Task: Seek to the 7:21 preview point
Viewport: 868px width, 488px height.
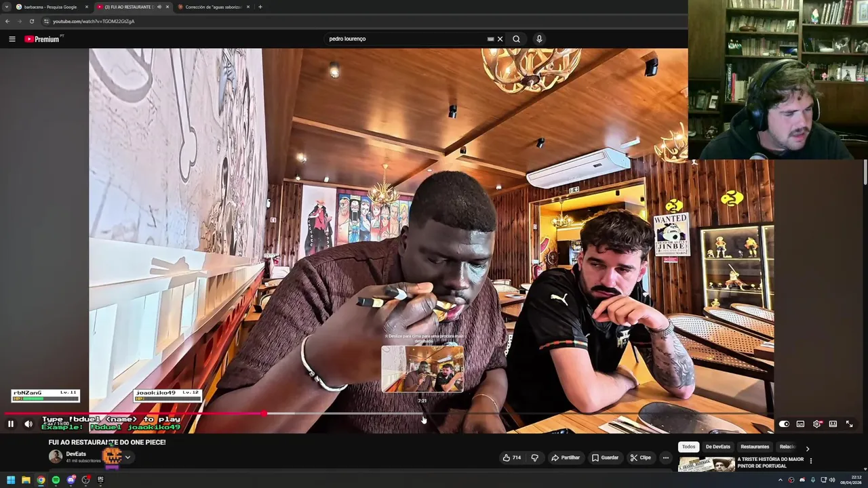Action: pos(422,413)
